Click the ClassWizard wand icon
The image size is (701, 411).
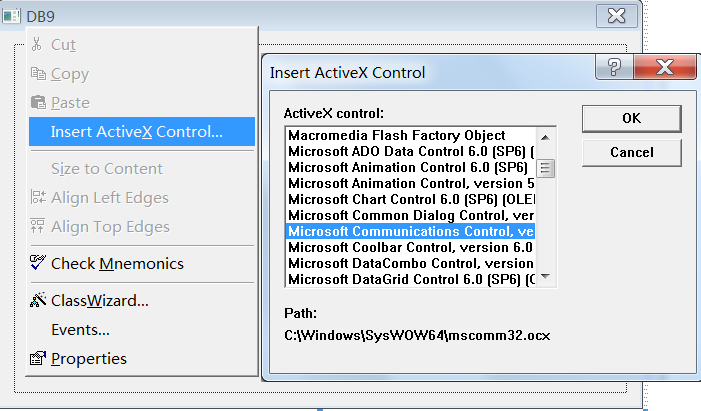(x=38, y=300)
